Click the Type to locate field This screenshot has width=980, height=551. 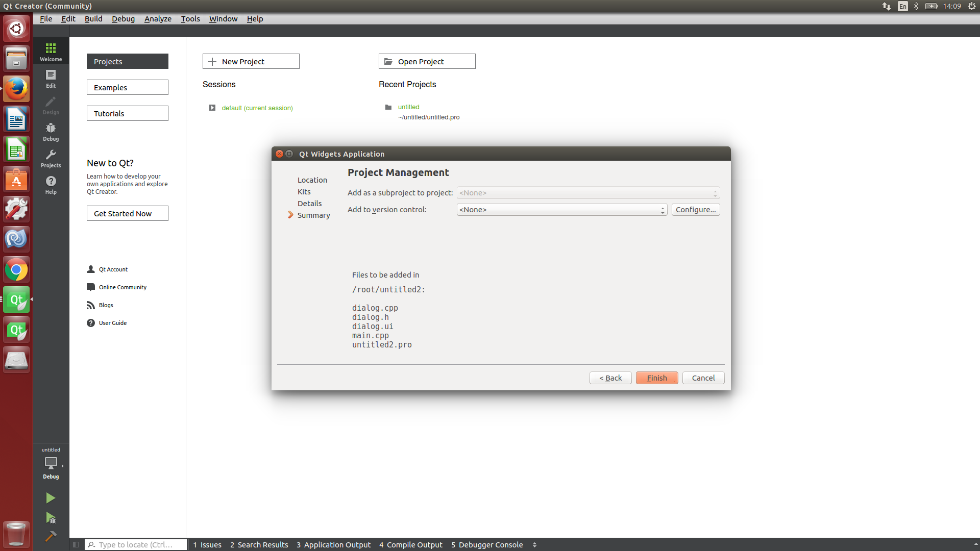coord(136,545)
